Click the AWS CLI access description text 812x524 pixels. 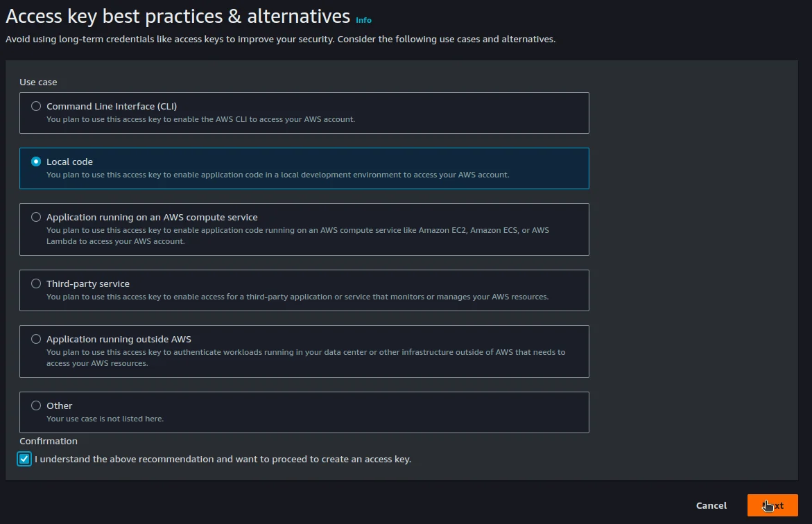(200, 119)
